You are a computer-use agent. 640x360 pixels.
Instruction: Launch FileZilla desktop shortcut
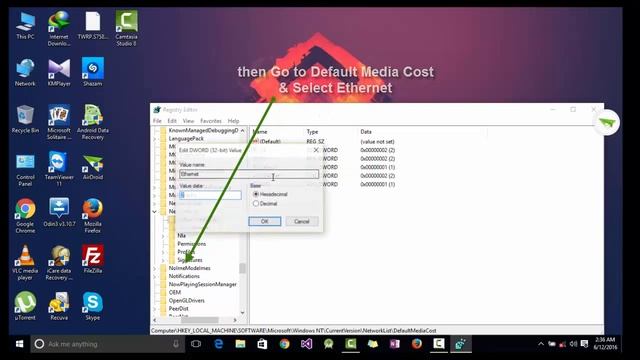point(93,260)
